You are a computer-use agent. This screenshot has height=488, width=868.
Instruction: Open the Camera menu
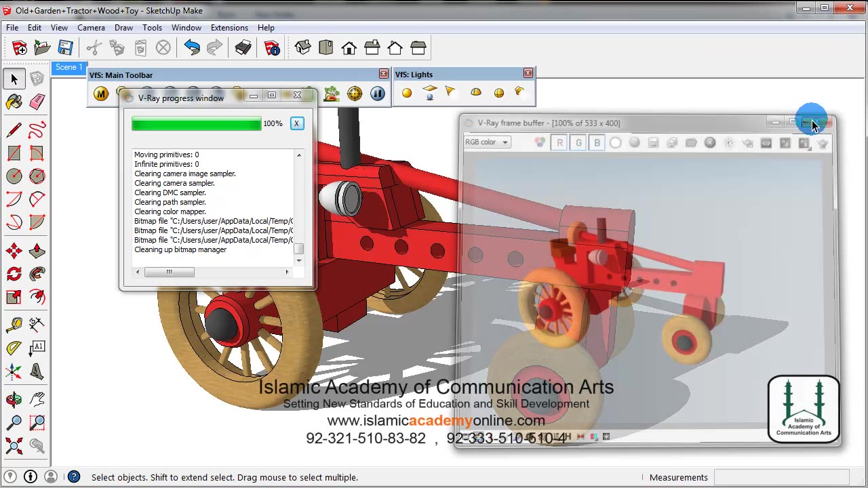pyautogui.click(x=91, y=28)
